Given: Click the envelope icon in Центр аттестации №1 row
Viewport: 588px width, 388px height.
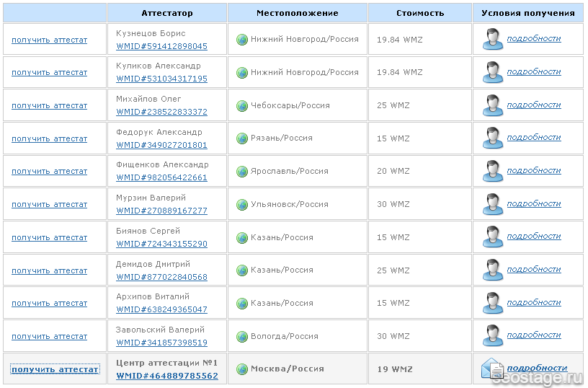Looking at the screenshot, I should (492, 369).
